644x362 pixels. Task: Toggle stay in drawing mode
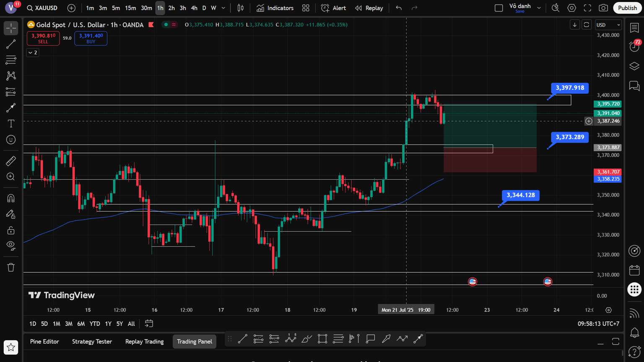coord(11,214)
